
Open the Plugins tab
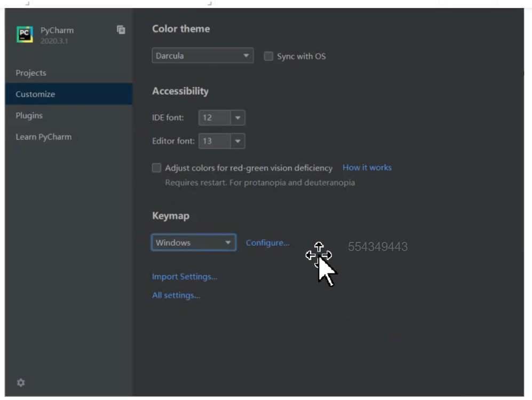pos(29,116)
